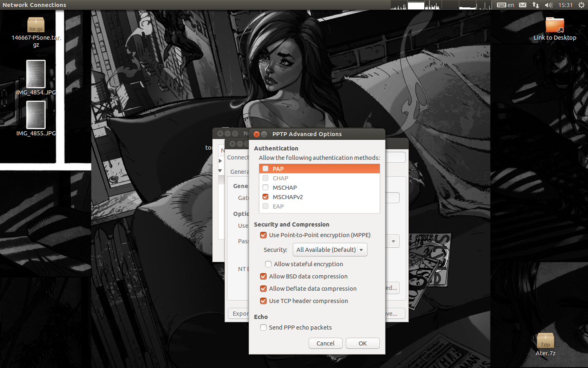
Task: Select the Ater.7z archive icon
Action: pos(546,341)
